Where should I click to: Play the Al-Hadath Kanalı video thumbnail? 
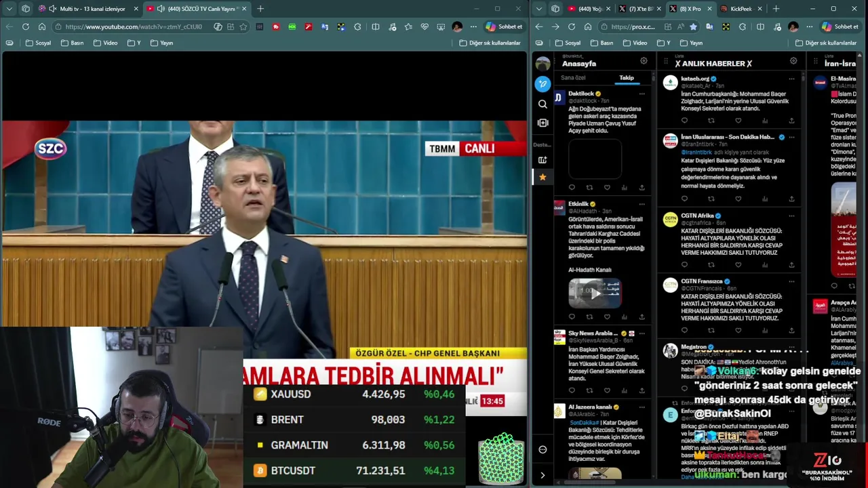[x=595, y=293]
